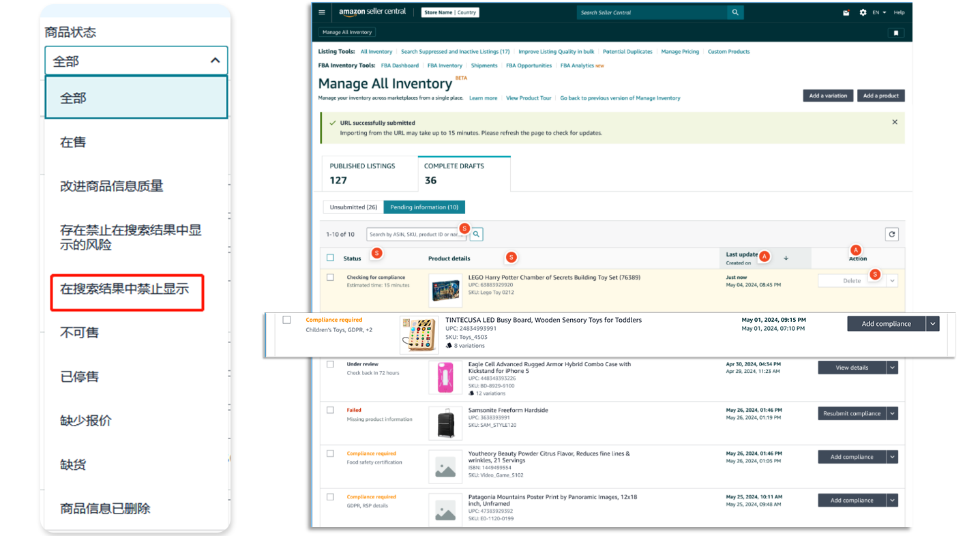Viewport: 980px width, 536px height.
Task: Click View details for Eagle Cell case
Action: pos(852,368)
